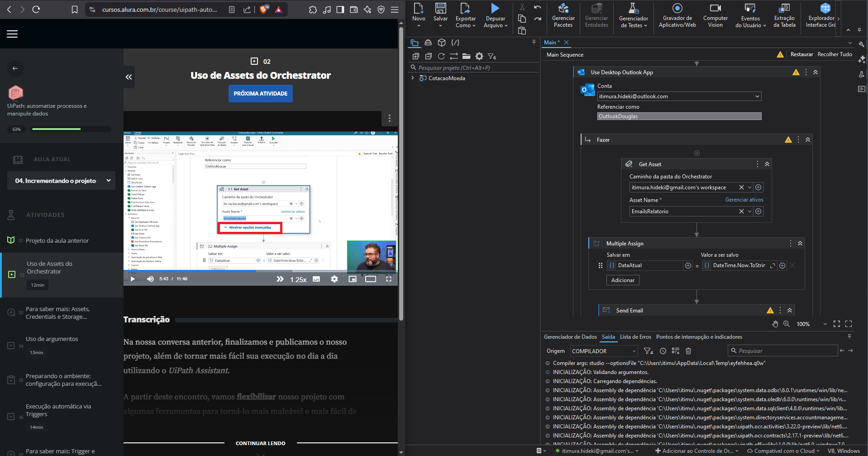Open Extração da Tabela tool
The image size is (868, 456).
(784, 15)
